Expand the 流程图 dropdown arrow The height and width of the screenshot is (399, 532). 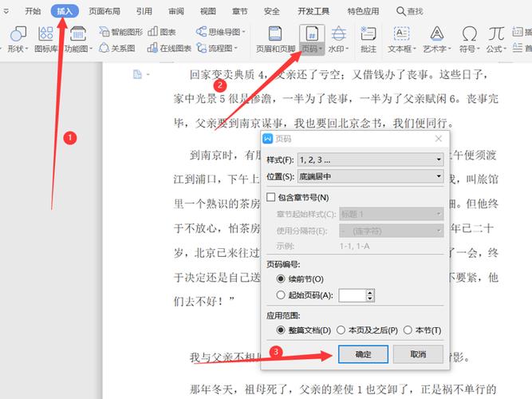pyautogui.click(x=236, y=48)
